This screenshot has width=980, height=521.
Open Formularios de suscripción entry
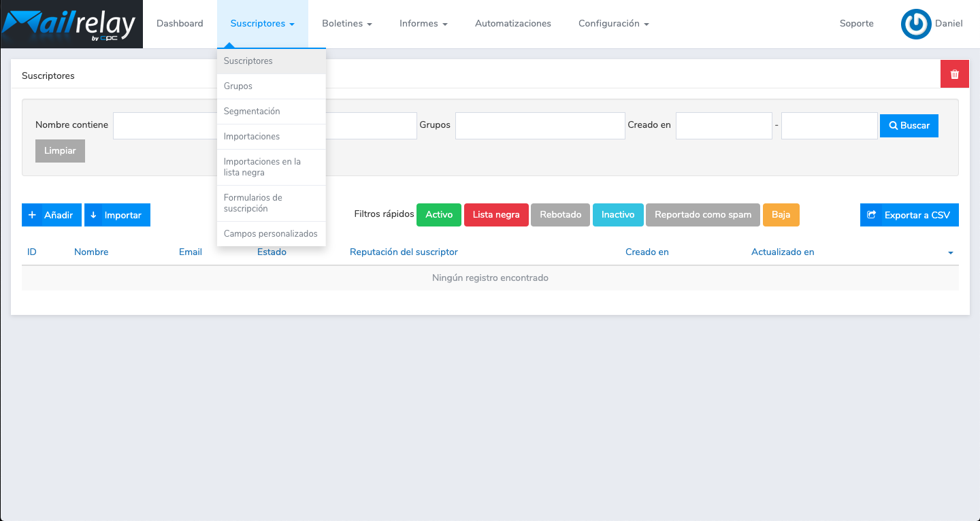(272, 203)
